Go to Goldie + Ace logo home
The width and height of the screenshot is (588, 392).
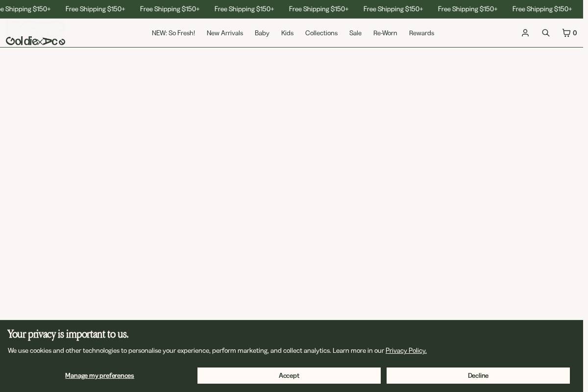pos(35,41)
